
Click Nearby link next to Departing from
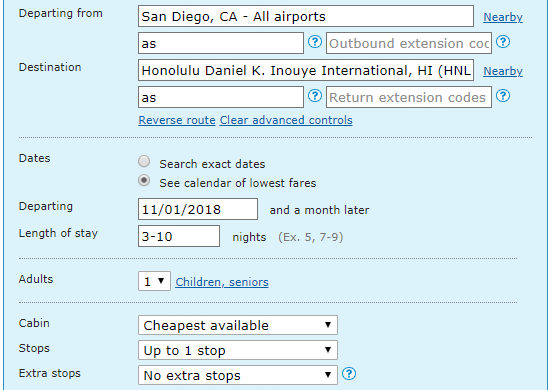[503, 17]
